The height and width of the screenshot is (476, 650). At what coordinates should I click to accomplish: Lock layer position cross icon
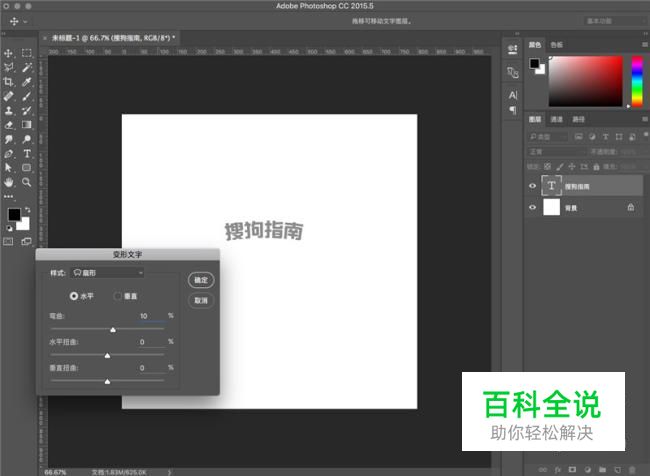point(572,166)
